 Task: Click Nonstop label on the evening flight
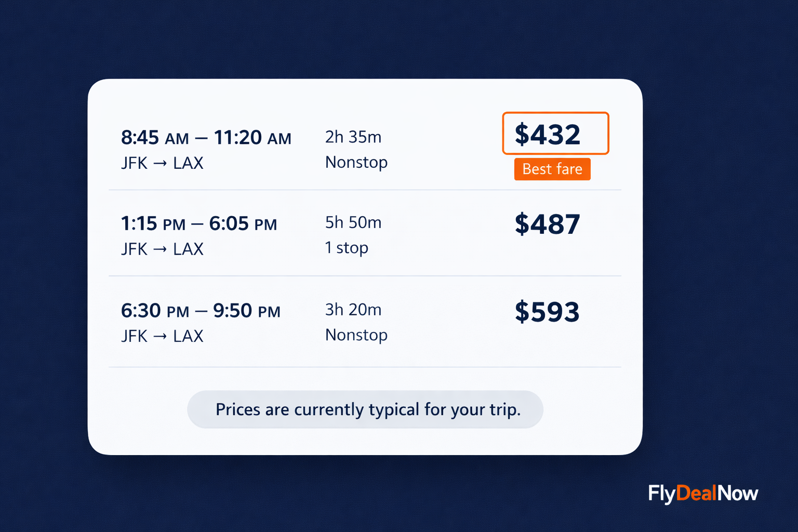point(356,335)
